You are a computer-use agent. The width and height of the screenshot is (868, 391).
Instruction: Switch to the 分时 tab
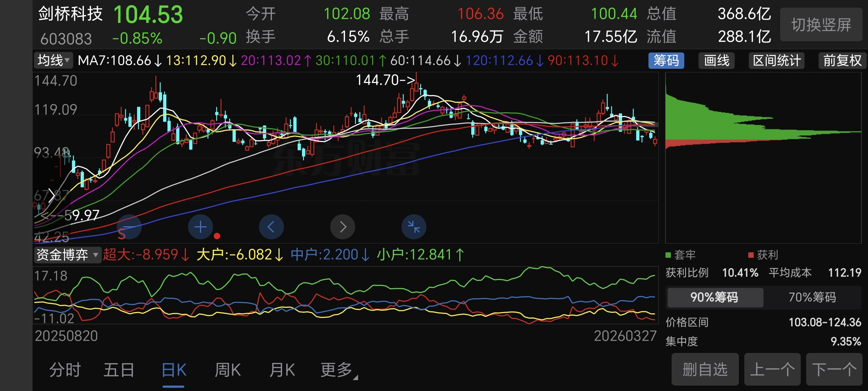(65, 370)
